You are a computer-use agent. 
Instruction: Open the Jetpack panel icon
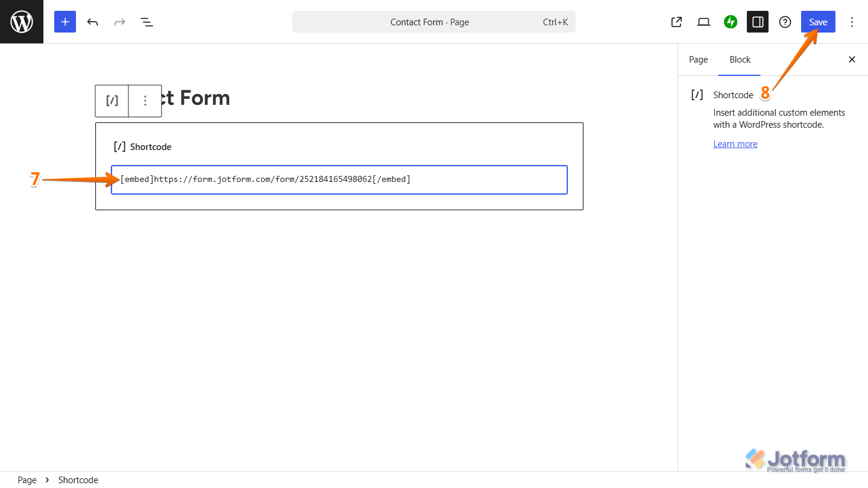731,22
